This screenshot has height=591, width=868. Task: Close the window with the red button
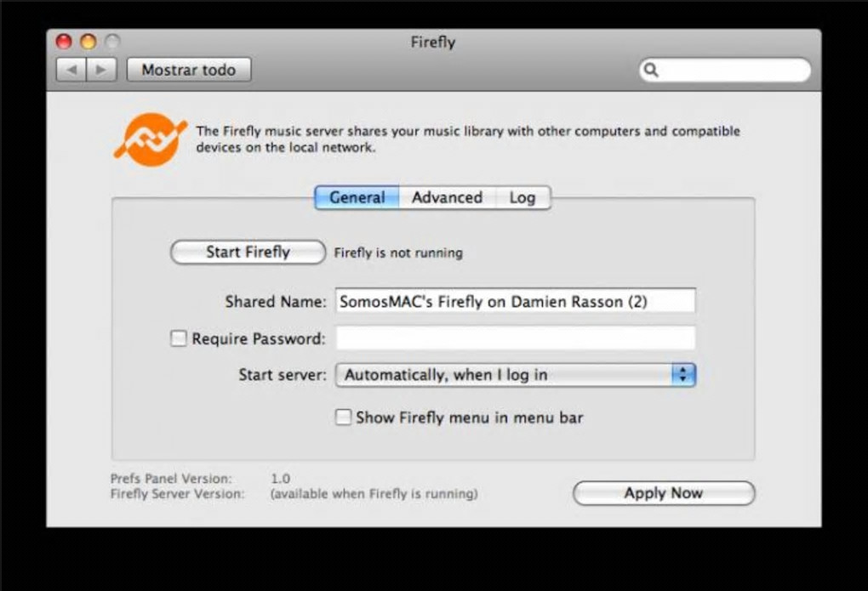click(x=64, y=42)
